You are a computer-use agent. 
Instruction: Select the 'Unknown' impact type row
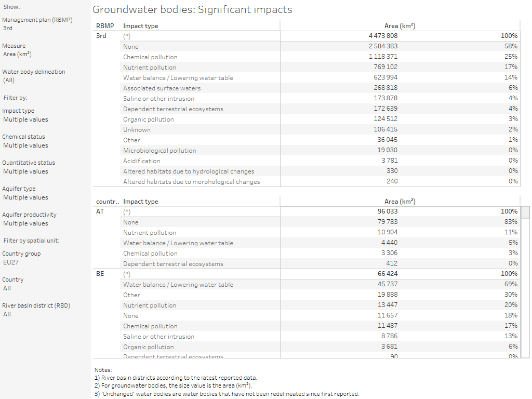coord(320,129)
